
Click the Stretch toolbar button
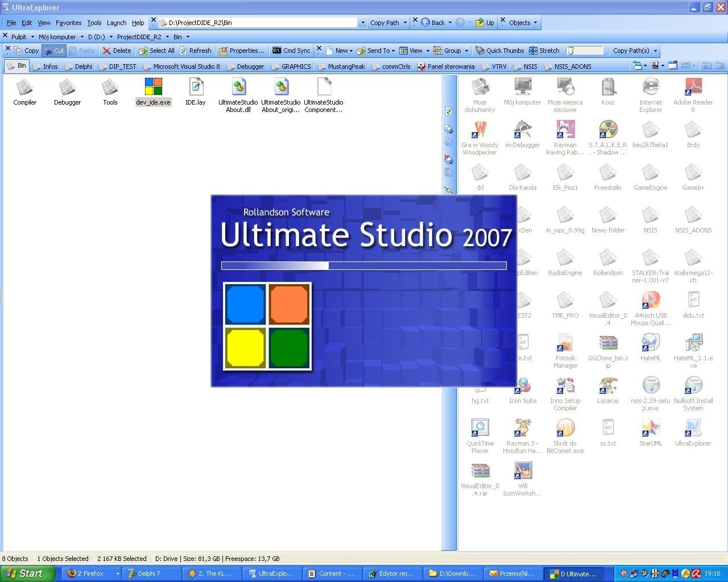pos(544,51)
